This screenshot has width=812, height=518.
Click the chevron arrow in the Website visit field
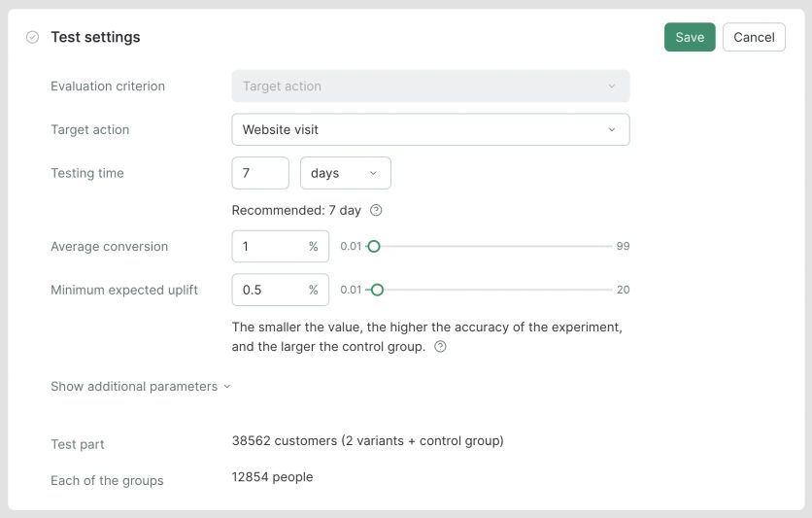coord(612,129)
